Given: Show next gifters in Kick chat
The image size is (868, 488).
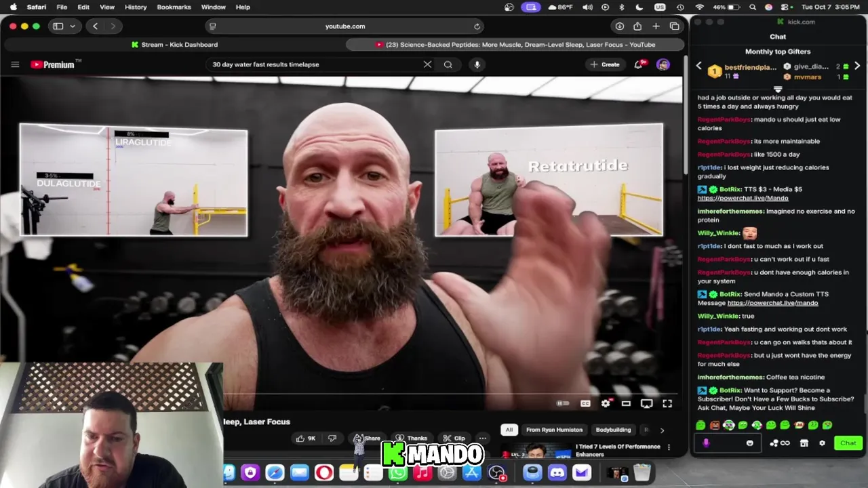Looking at the screenshot, I should [857, 66].
